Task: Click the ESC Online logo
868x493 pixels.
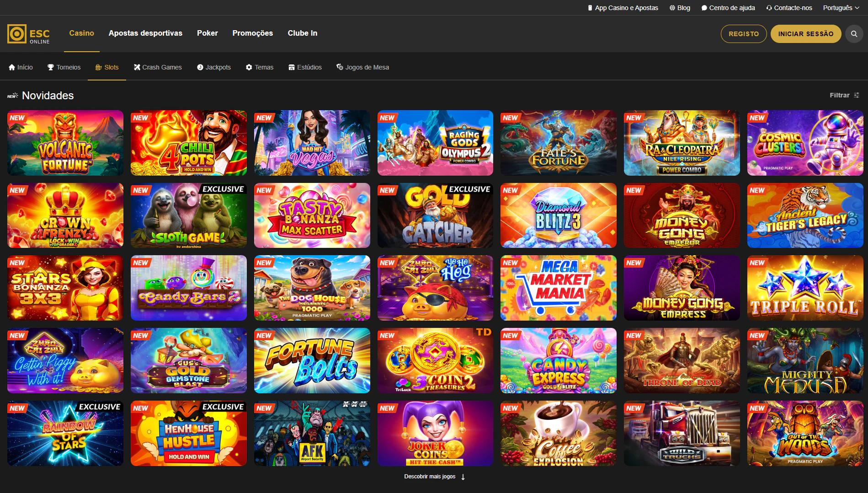Action: [x=28, y=34]
